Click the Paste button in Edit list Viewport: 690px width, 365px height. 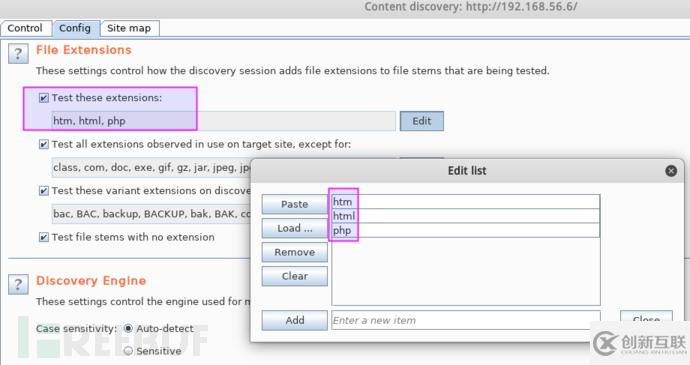pos(294,204)
